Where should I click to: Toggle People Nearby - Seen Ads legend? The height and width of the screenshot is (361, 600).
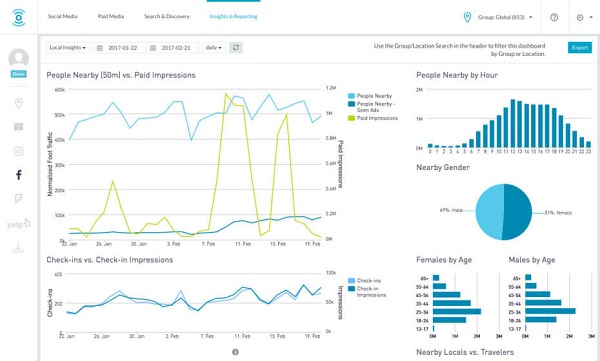click(x=372, y=107)
